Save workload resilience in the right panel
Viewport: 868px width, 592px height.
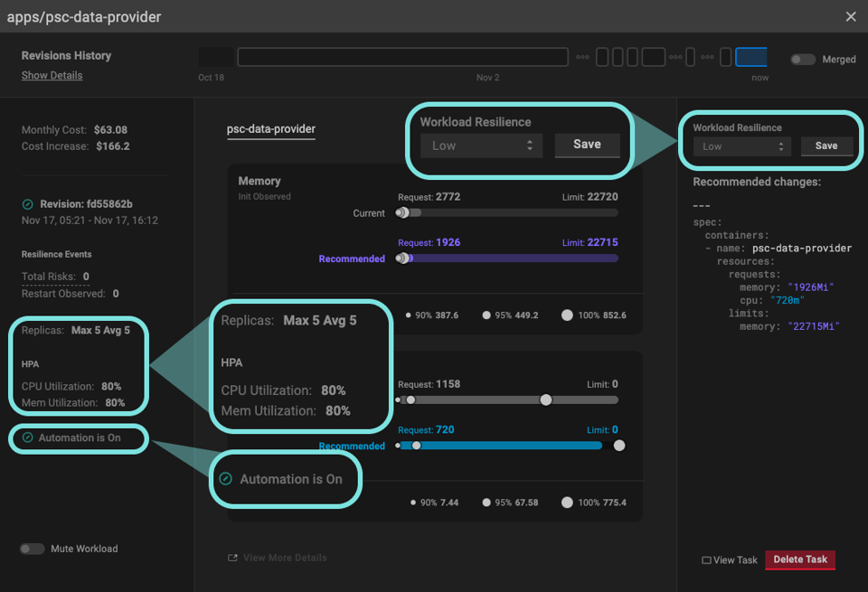pos(826,146)
